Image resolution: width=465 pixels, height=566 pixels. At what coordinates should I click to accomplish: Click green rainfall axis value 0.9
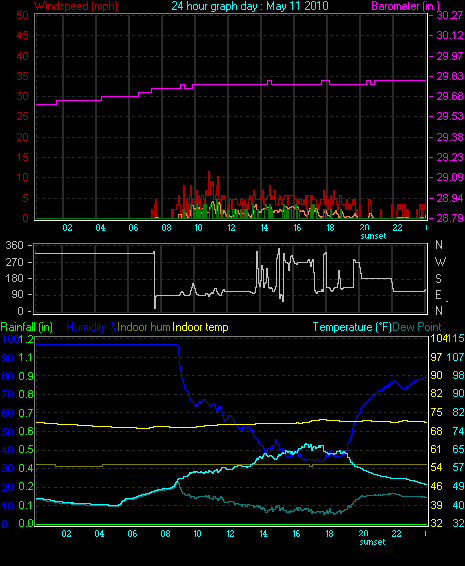(x=26, y=376)
